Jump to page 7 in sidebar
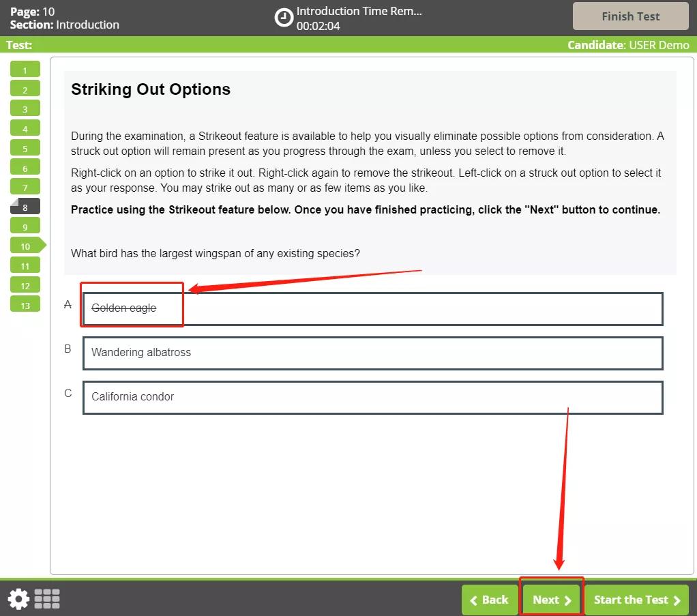This screenshot has height=616, width=697. tap(25, 187)
